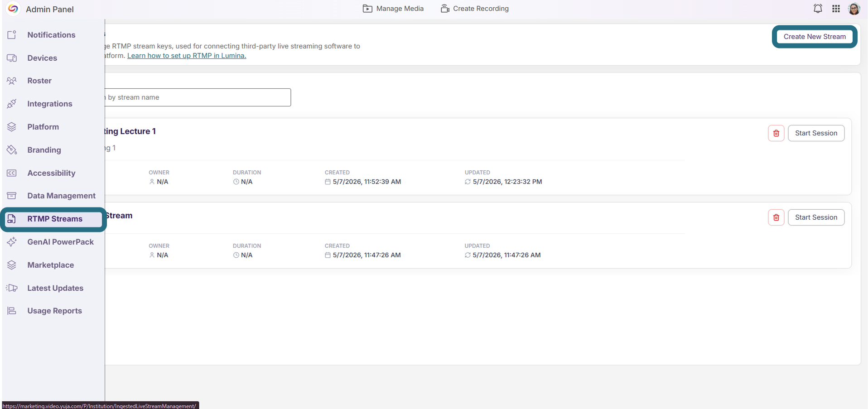This screenshot has width=868, height=409.
Task: Click the Roster people icon
Action: point(12,81)
